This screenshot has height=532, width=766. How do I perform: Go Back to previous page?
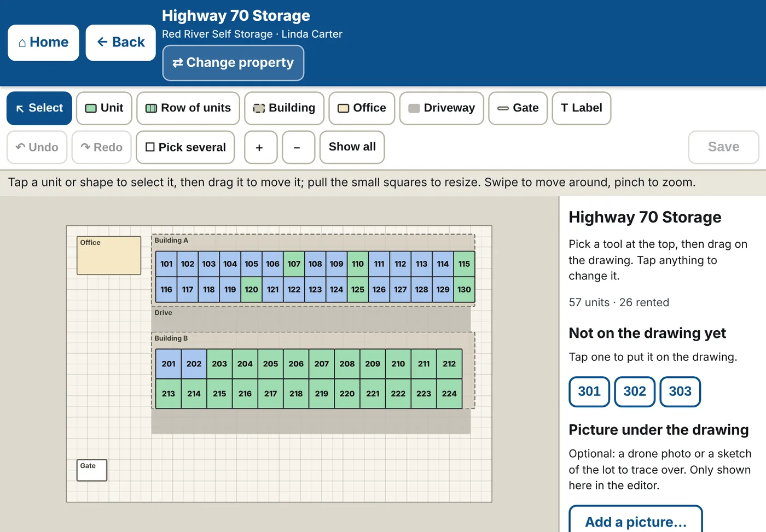tap(120, 43)
